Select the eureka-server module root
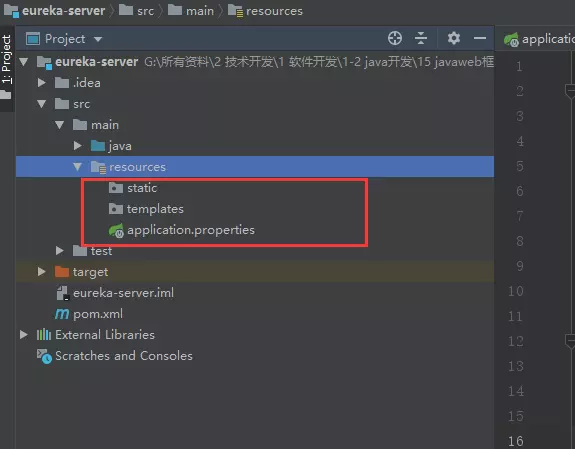 [x=96, y=62]
